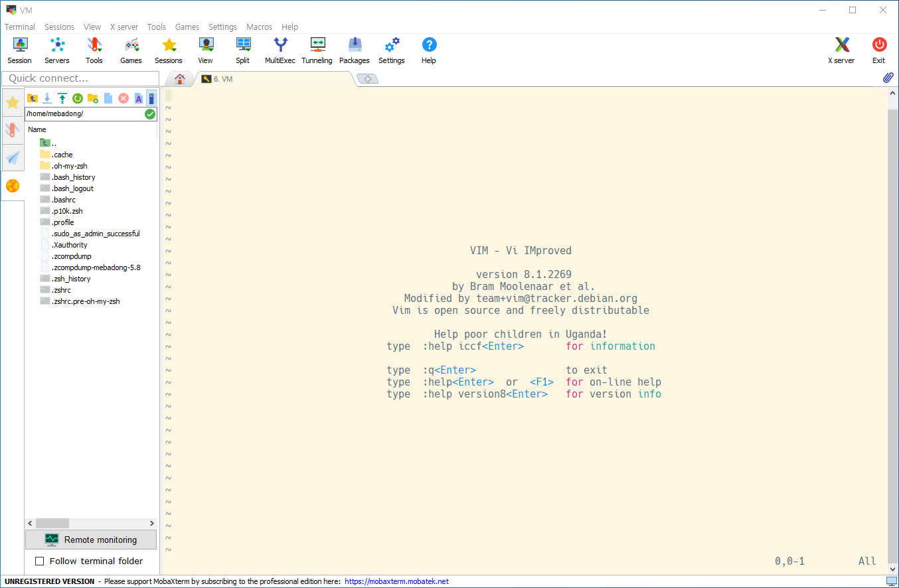This screenshot has height=588, width=899.
Task: Select the .Xauthority file
Action: 64,245
